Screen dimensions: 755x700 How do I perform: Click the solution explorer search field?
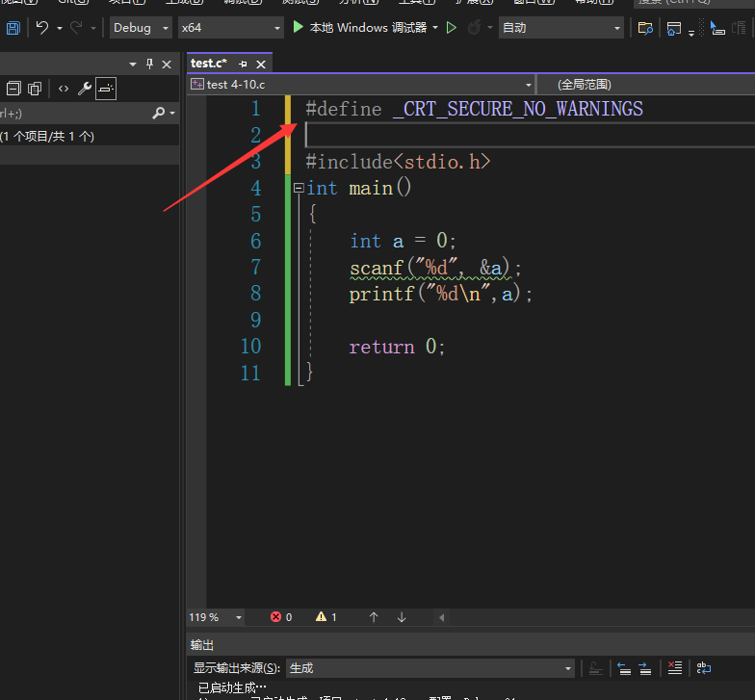point(75,114)
